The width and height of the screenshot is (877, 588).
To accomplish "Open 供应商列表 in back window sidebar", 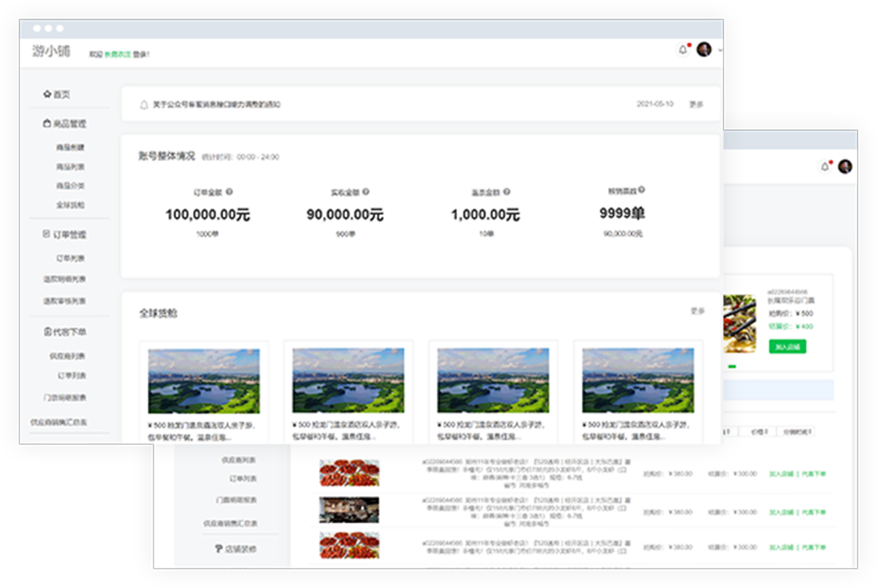I will tap(239, 459).
